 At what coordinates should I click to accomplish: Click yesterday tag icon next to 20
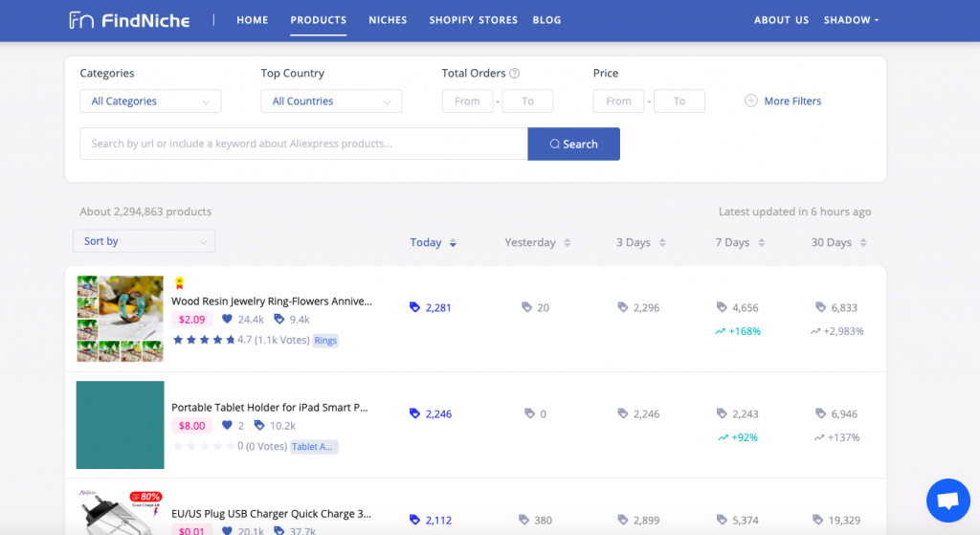[x=527, y=307]
